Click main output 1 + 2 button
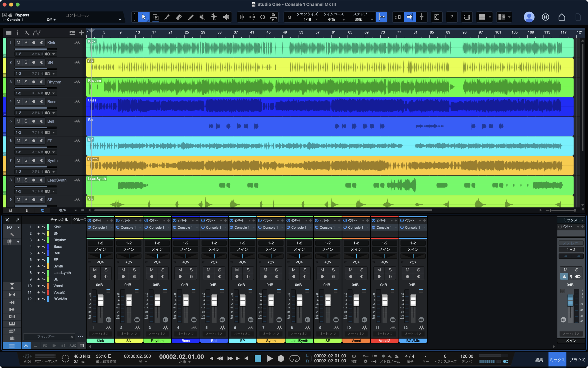Image resolution: width=588 pixels, height=368 pixels. point(571,250)
